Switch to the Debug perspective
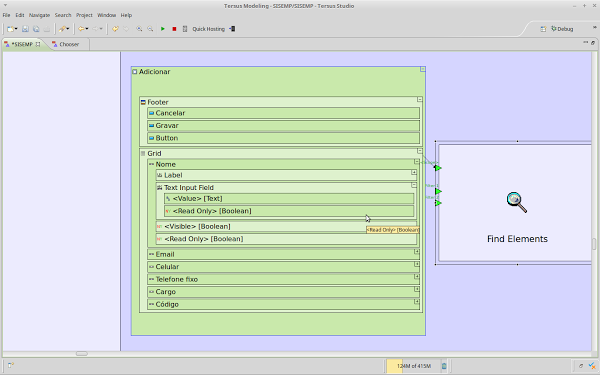Viewport: 600px width, 375px height. tap(562, 29)
